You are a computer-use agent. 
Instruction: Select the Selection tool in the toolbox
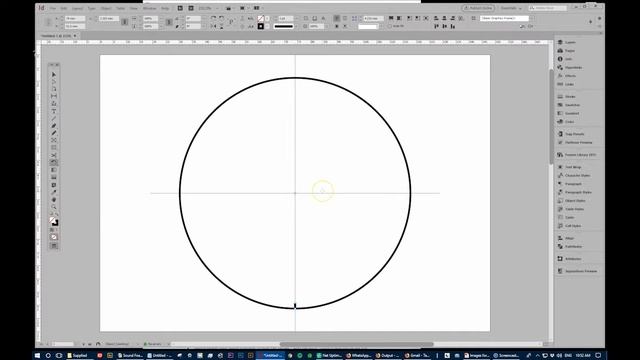[53, 75]
